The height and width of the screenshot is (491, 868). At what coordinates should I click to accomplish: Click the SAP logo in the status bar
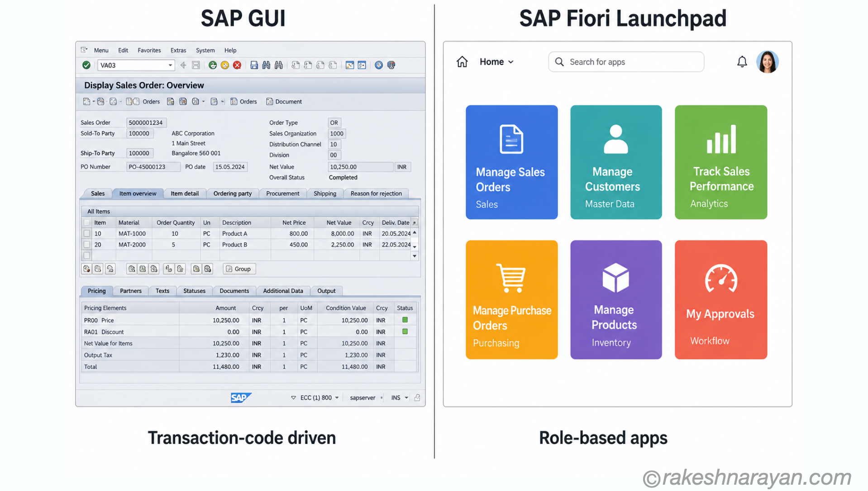241,397
